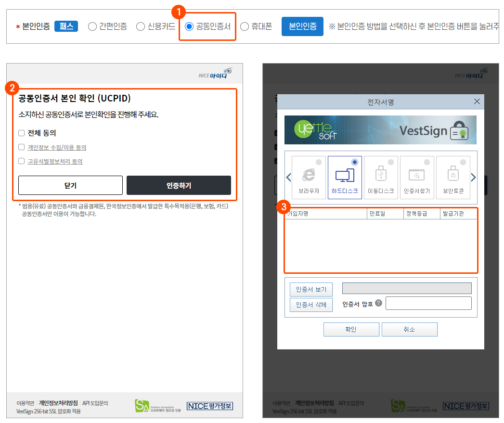
Task: Click the gray certificate name field
Action: click(407, 288)
